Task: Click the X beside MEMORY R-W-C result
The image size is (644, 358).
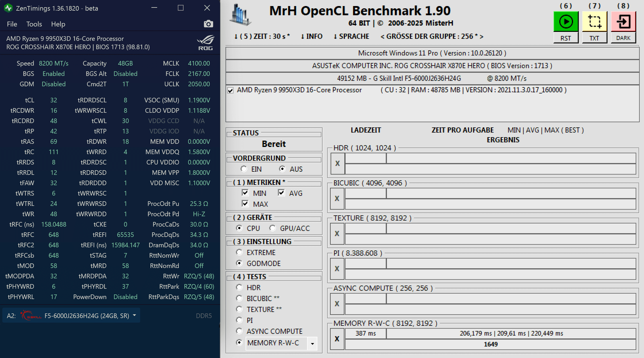Action: [x=337, y=339]
